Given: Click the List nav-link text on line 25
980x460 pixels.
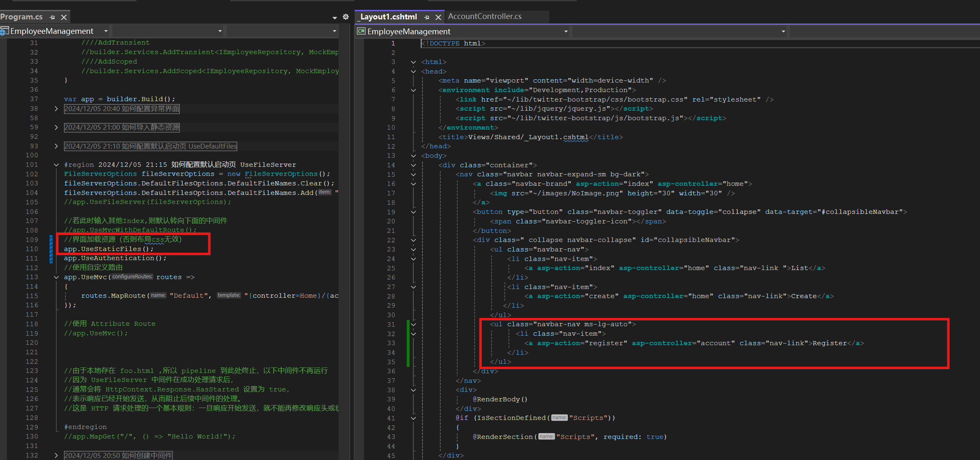Looking at the screenshot, I should [799, 268].
